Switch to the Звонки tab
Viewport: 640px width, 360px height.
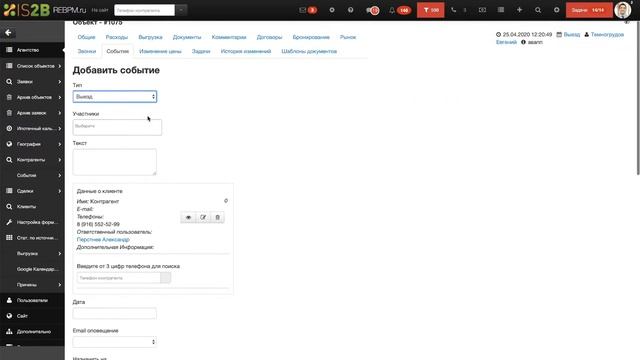[87, 51]
